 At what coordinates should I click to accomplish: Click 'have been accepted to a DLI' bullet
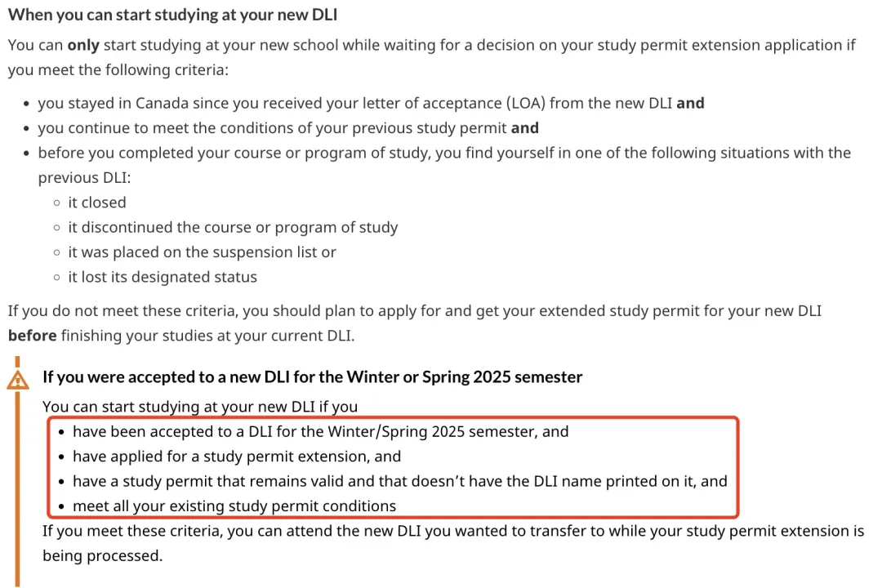321,431
